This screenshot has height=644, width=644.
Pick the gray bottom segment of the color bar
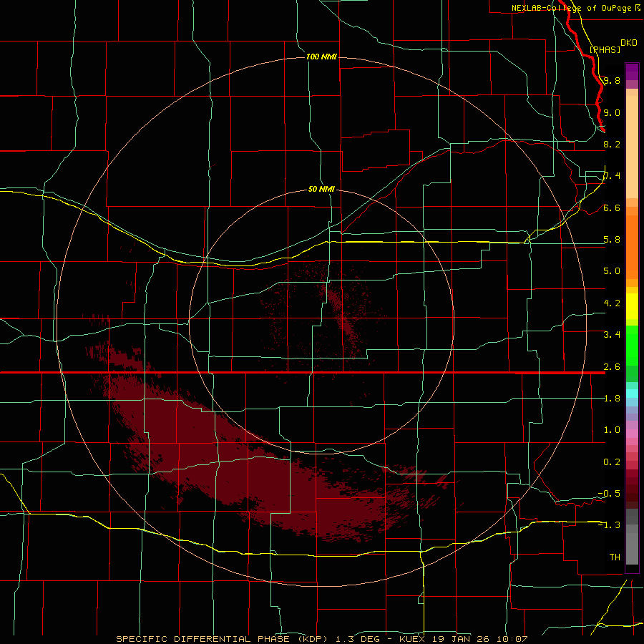(x=632, y=545)
